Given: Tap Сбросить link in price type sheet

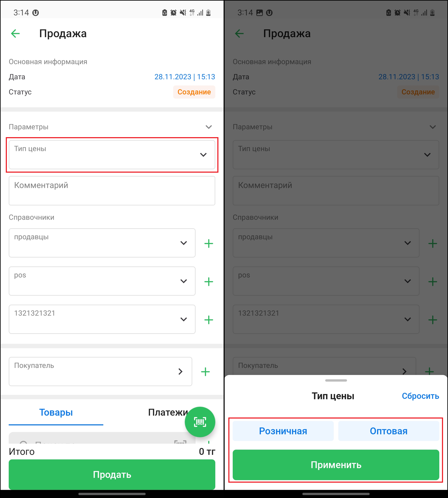Looking at the screenshot, I should [420, 396].
